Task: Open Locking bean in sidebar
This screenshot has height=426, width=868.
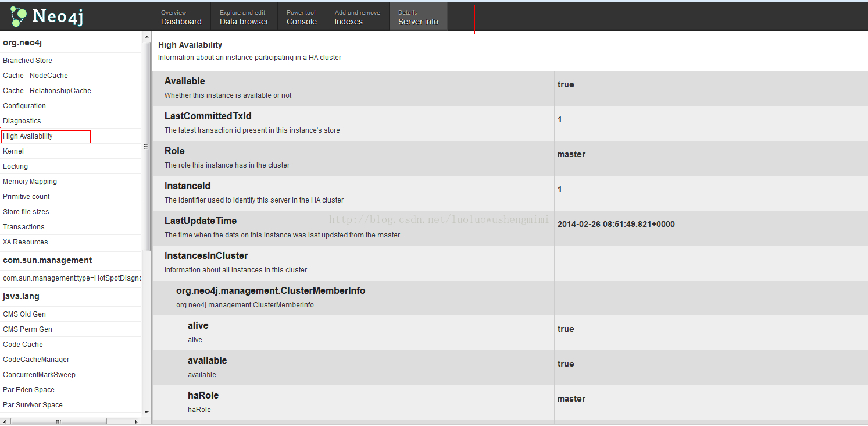Action: [15, 166]
